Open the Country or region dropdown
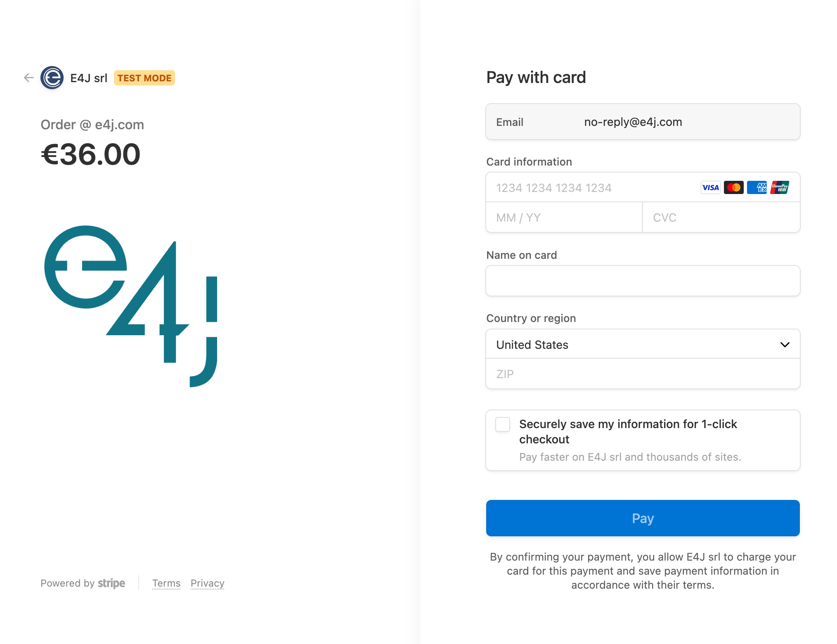This screenshot has width=837, height=644. [642, 344]
